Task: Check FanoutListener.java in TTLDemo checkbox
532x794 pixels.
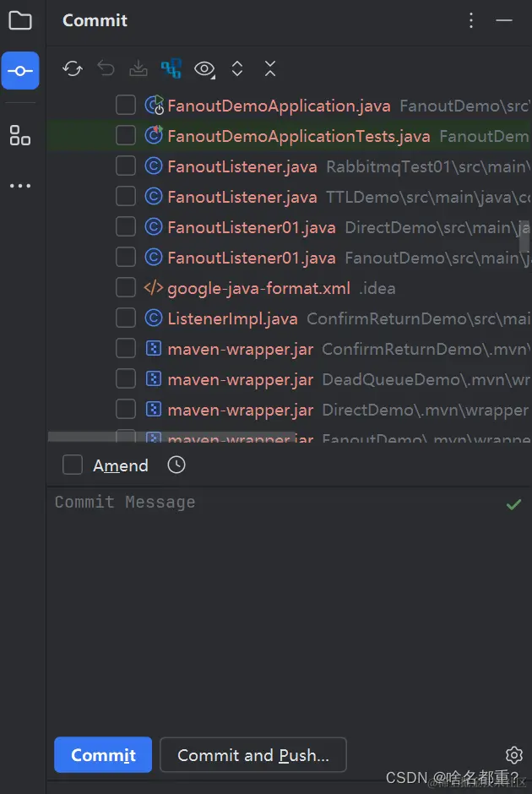Action: [x=126, y=197]
